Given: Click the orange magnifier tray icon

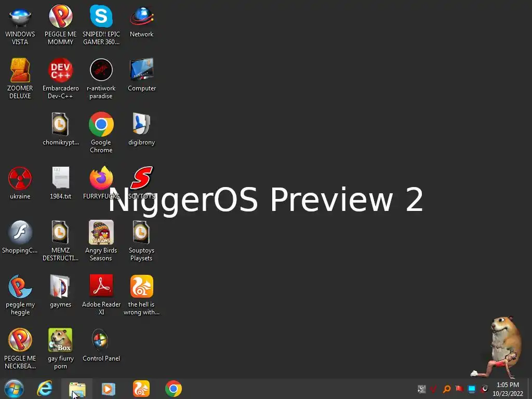Looking at the screenshot, I should point(447,389).
